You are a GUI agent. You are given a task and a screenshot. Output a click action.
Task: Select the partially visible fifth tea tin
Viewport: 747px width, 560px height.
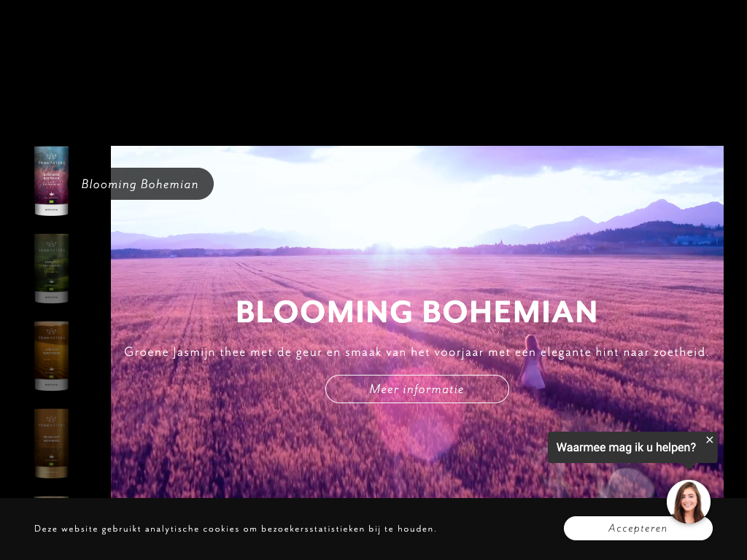point(52,497)
